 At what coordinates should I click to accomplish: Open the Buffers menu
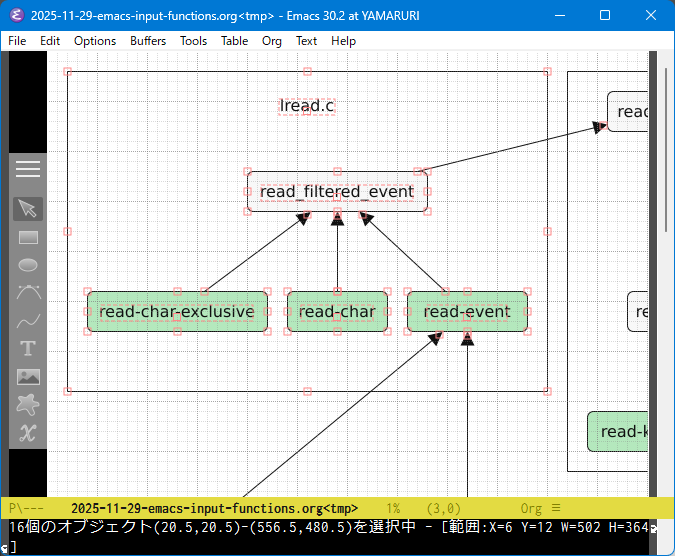[148, 41]
